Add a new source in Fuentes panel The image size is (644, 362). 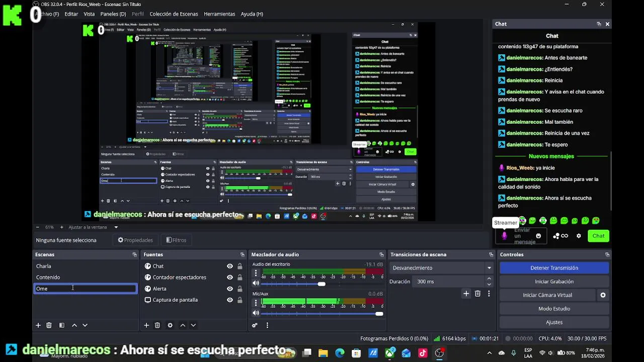146,325
